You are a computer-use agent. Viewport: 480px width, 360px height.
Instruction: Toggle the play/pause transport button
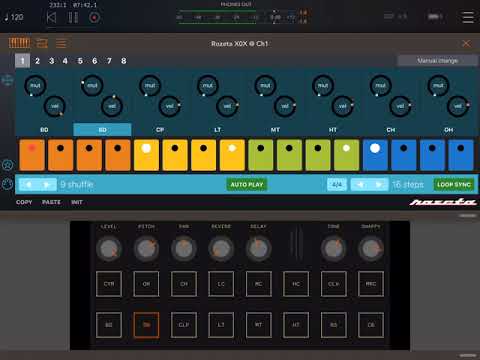[73, 17]
